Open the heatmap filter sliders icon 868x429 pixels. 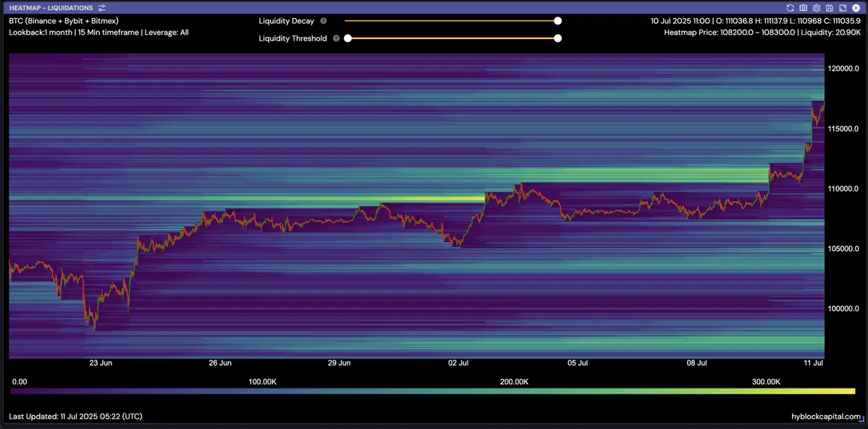[x=101, y=8]
